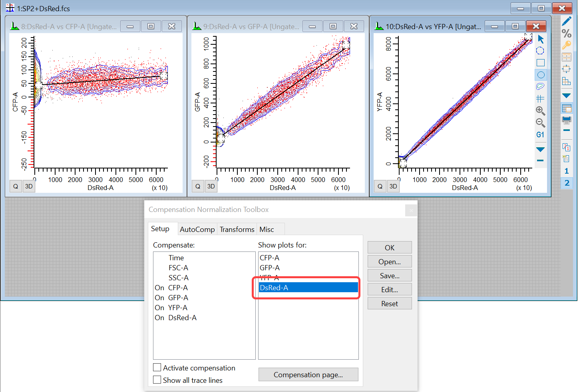This screenshot has width=579, height=392.
Task: Click the printer icon in right toolbar
Action: point(566,119)
